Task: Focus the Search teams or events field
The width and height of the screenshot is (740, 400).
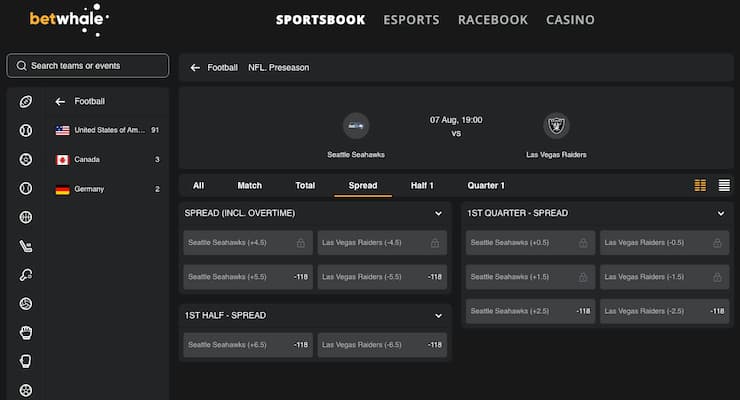Action: [88, 66]
